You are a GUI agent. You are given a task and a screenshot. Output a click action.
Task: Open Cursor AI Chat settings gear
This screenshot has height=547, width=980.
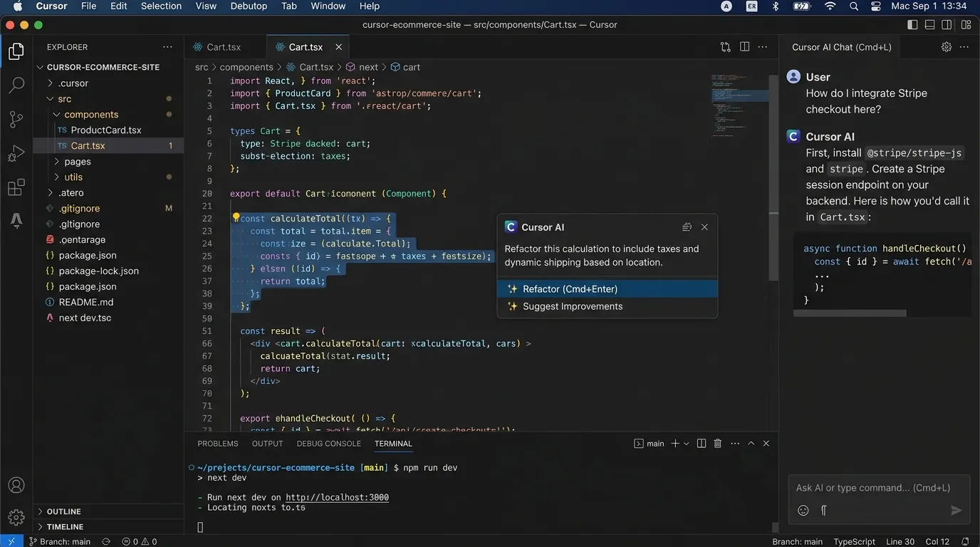point(946,47)
